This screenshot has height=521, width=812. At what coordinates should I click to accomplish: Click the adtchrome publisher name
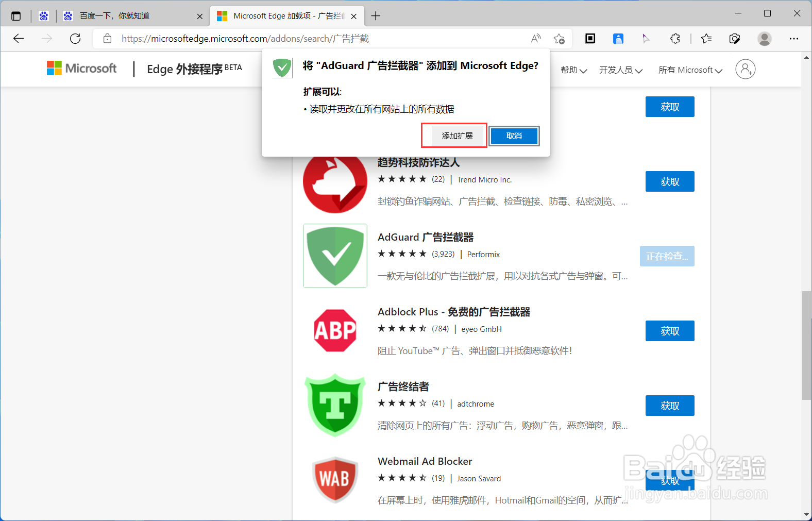(476, 404)
